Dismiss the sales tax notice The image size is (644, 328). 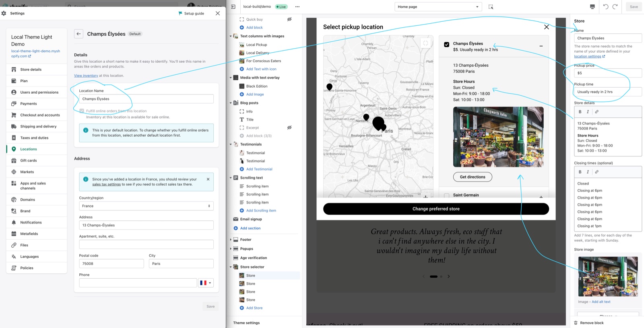pyautogui.click(x=208, y=179)
